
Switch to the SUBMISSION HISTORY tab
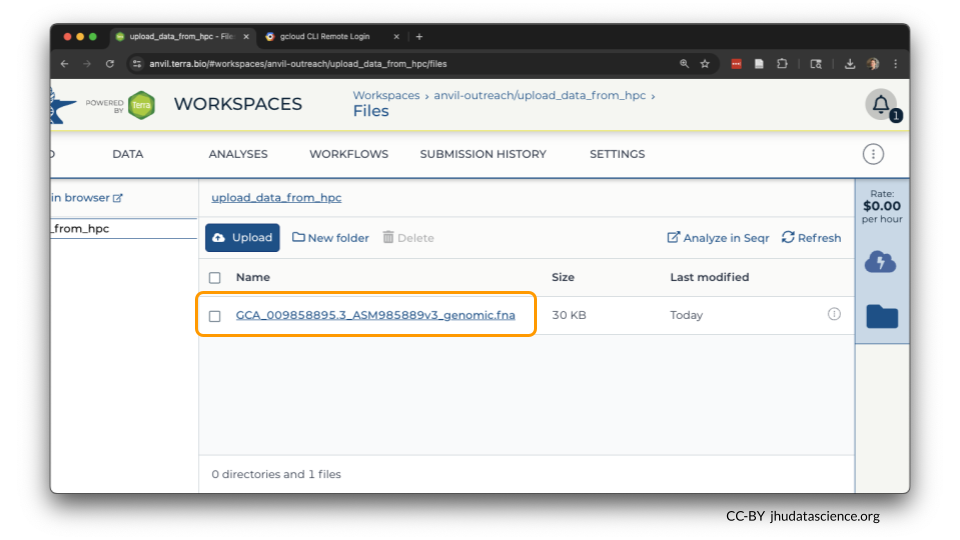[483, 154]
